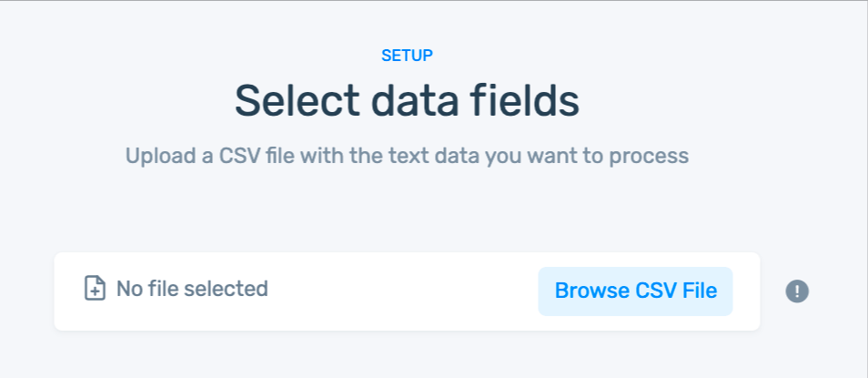Viewport: 868px width, 378px height.
Task: Click the 'No file selected' text
Action: (192, 290)
